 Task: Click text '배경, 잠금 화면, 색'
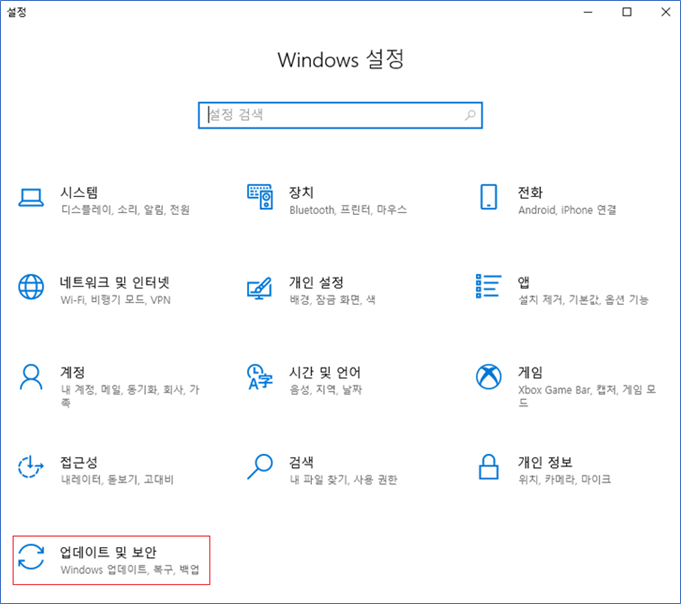pyautogui.click(x=332, y=300)
